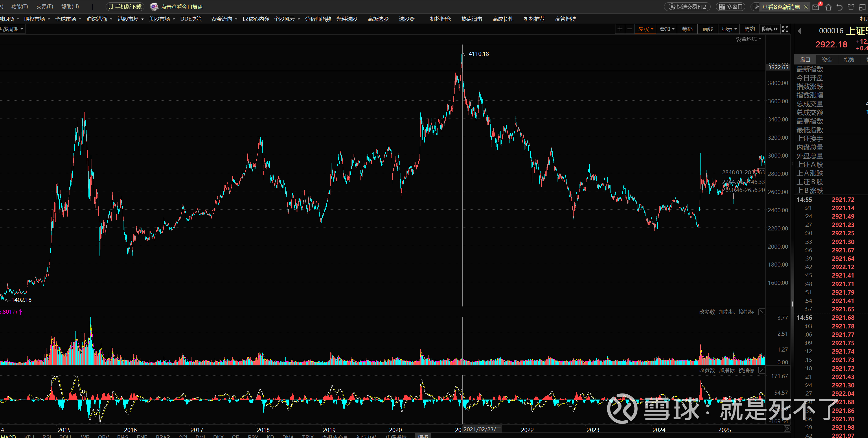Click the left arrow beside code 000016

799,31
